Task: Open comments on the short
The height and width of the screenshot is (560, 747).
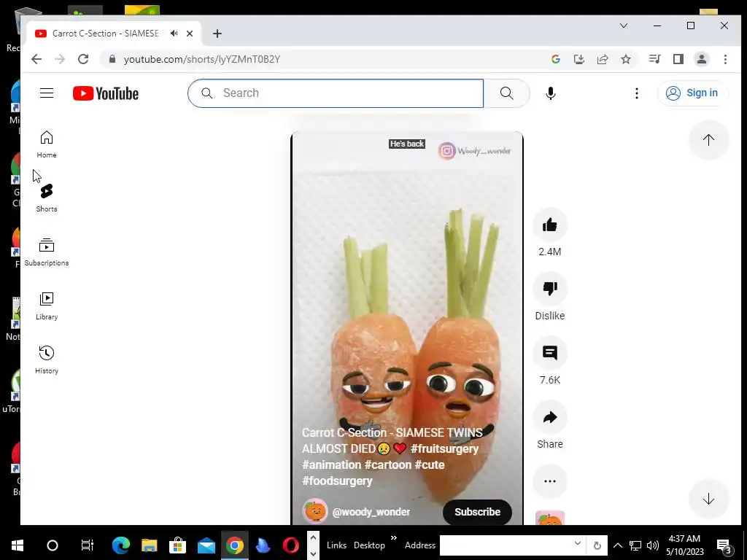Action: pyautogui.click(x=550, y=353)
